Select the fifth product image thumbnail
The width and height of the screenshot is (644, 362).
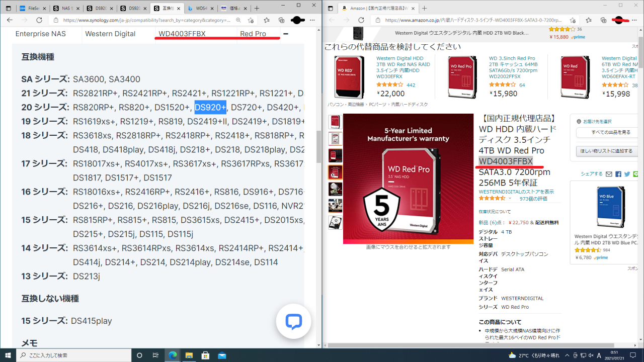point(335,189)
